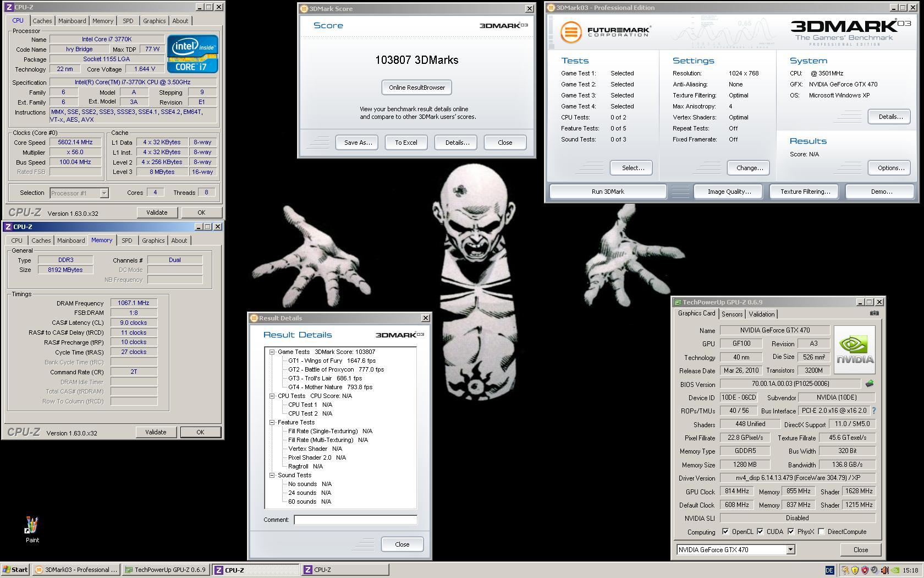Open Graphics tab in lower CPU-Z window
Viewport: 924px width, 578px height.
tap(153, 241)
